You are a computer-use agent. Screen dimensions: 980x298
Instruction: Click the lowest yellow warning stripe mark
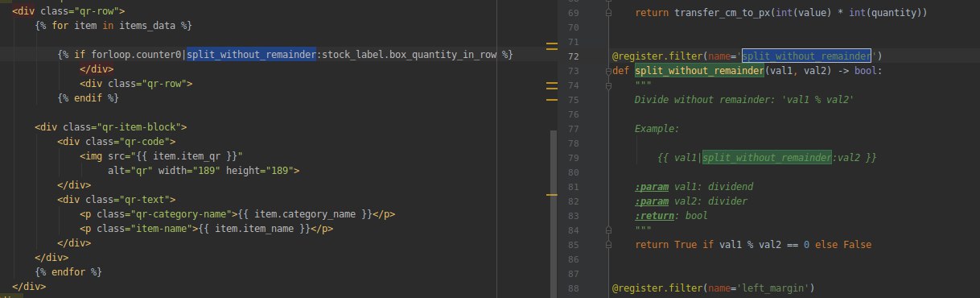point(552,194)
